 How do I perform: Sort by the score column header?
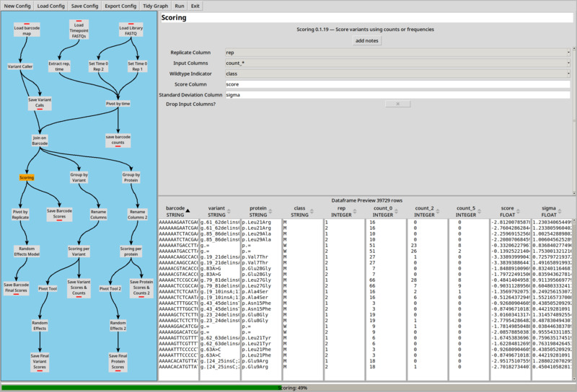click(511, 211)
